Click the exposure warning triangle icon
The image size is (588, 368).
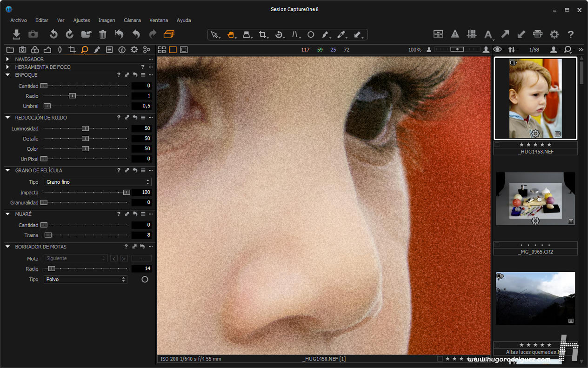click(455, 34)
